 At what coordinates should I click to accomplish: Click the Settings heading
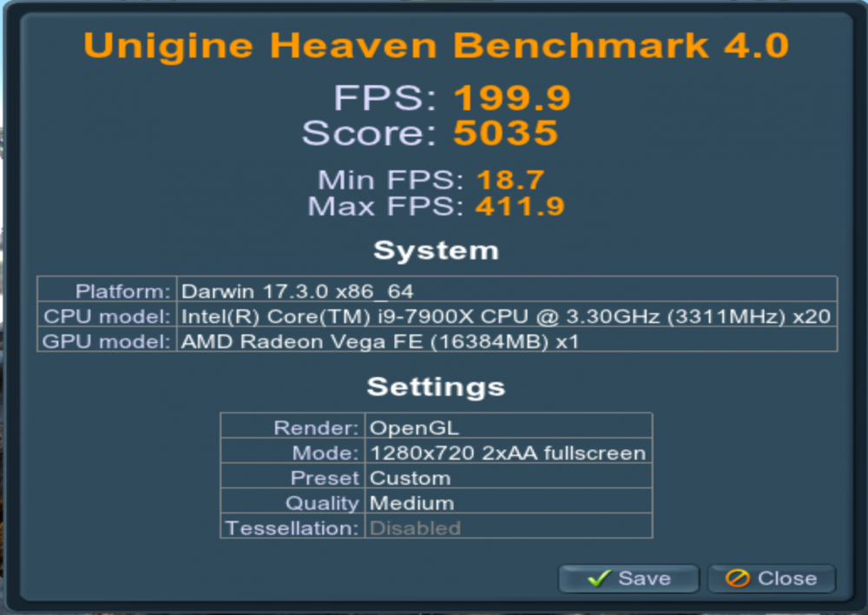pyautogui.click(x=437, y=387)
